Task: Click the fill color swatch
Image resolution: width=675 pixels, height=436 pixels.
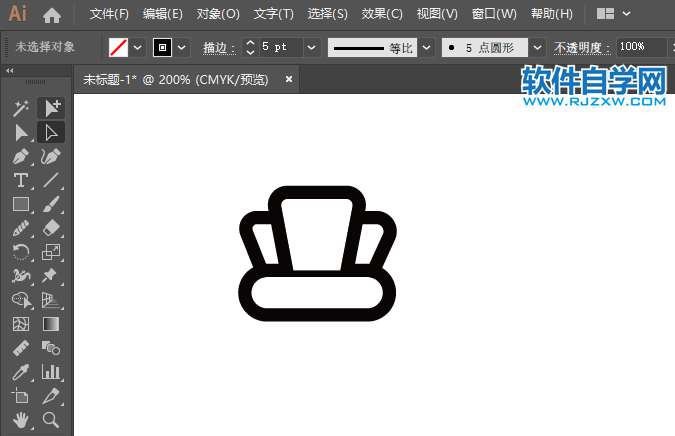Action: tap(118, 47)
